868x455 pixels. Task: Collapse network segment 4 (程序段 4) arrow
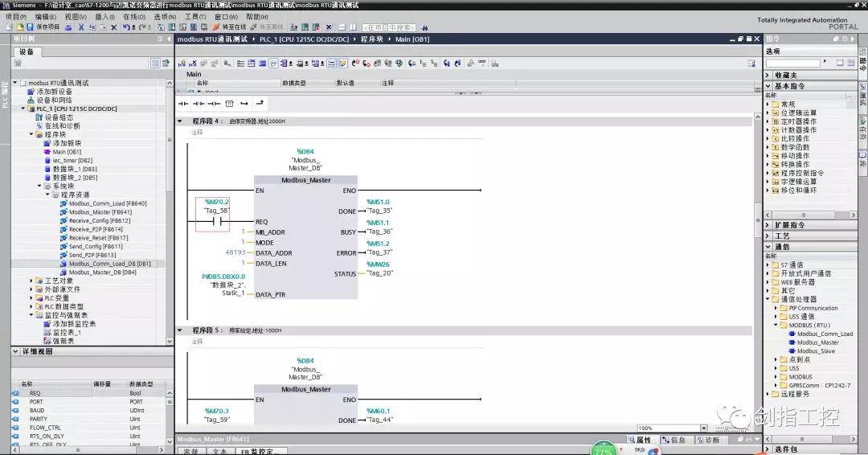pyautogui.click(x=180, y=121)
